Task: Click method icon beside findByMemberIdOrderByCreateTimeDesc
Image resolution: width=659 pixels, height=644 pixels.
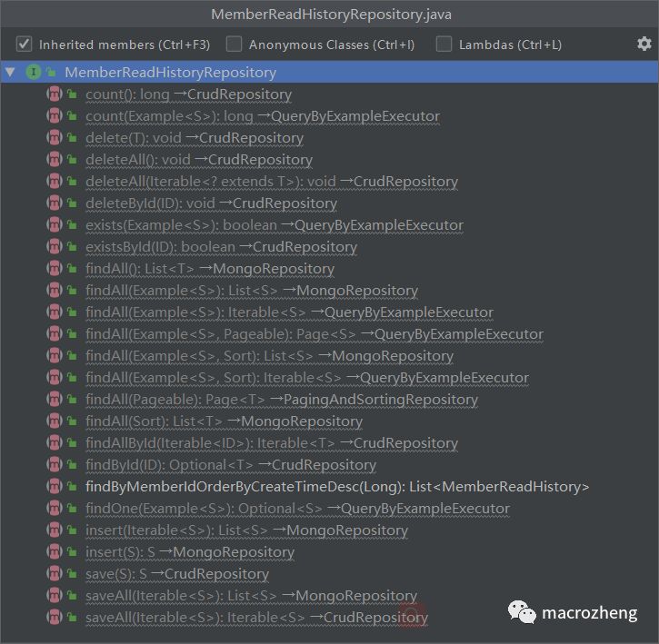Action: click(x=55, y=487)
